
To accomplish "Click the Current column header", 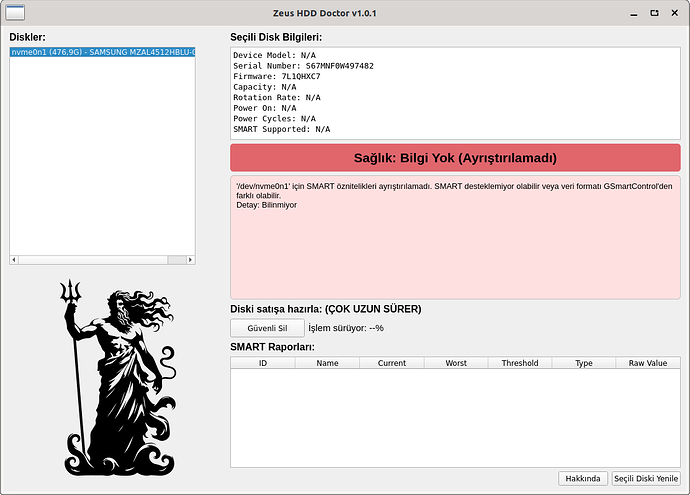I will [x=391, y=363].
